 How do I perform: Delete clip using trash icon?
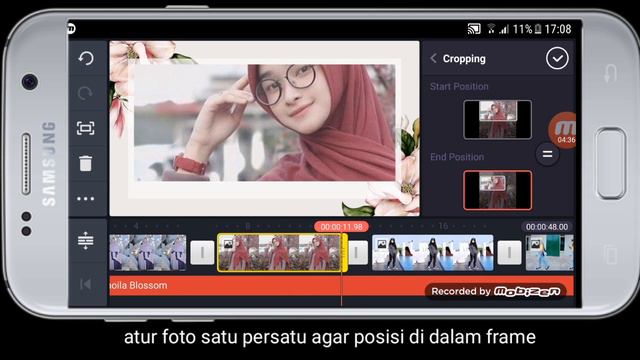[x=86, y=163]
